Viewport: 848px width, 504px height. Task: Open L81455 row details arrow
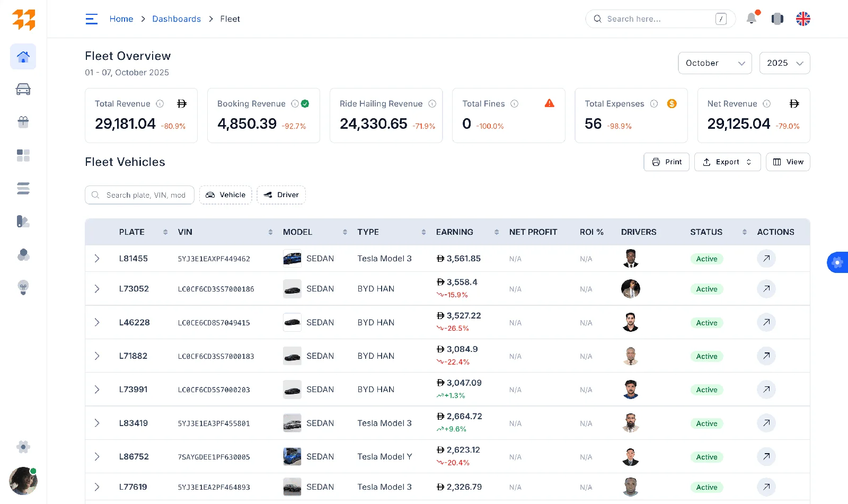coord(766,259)
